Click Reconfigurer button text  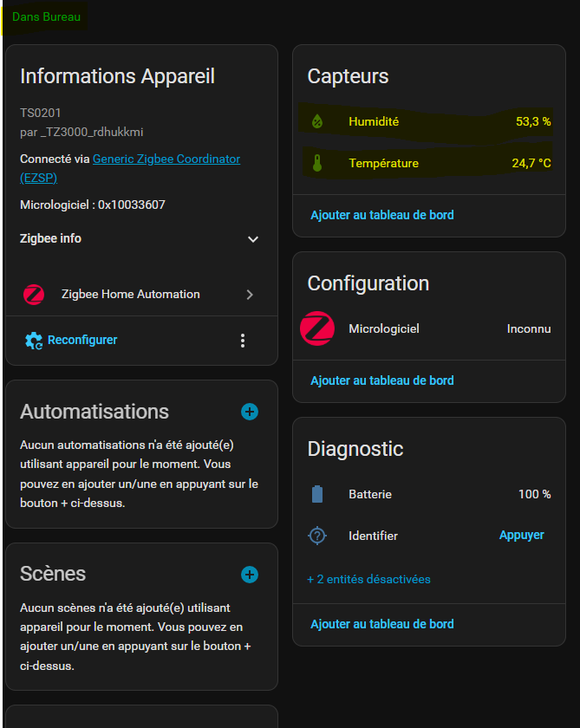82,341
